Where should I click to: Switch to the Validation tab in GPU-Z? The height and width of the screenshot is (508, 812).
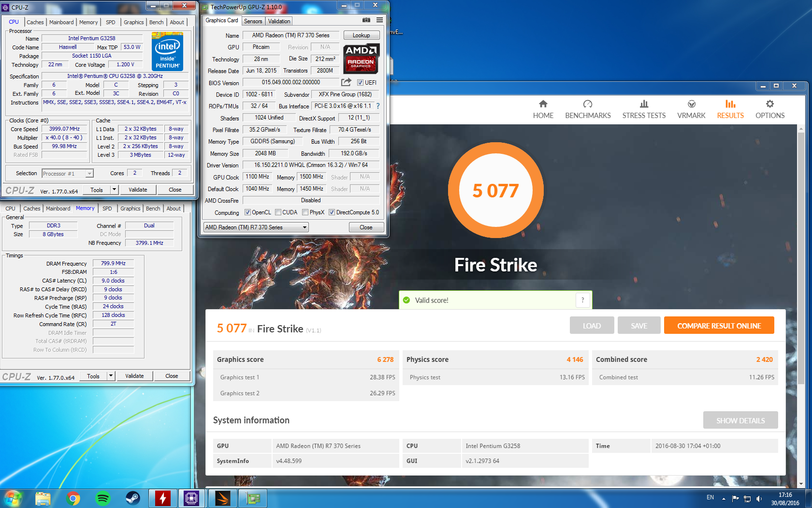click(x=279, y=21)
